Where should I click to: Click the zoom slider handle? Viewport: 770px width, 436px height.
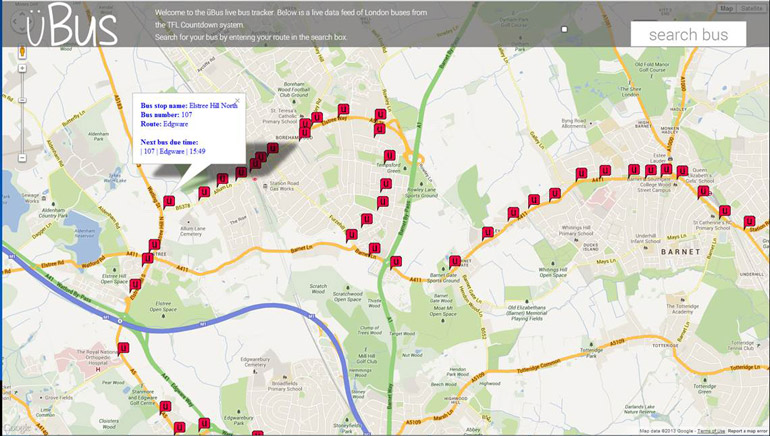22,100
